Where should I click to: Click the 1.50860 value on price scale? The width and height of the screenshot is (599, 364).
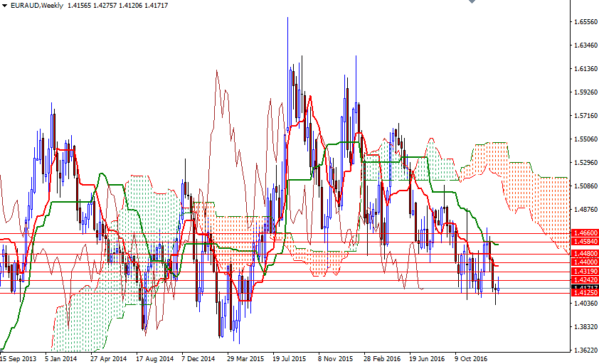click(x=585, y=186)
